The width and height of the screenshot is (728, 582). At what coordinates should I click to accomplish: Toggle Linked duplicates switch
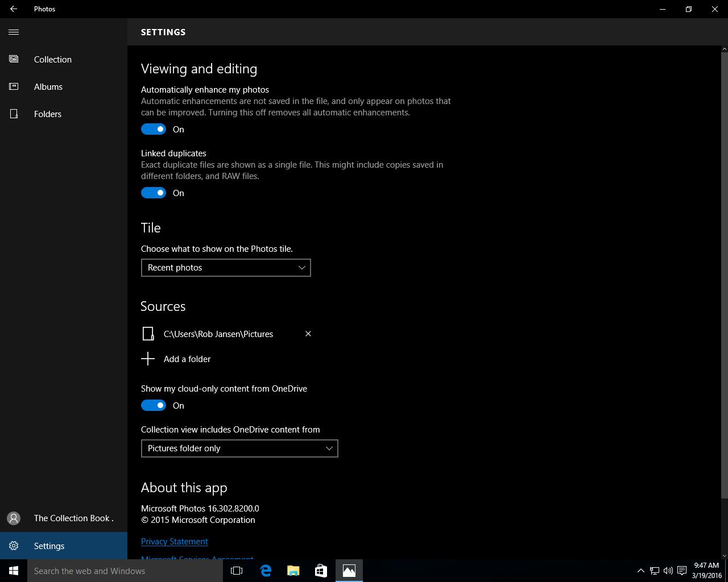154,193
